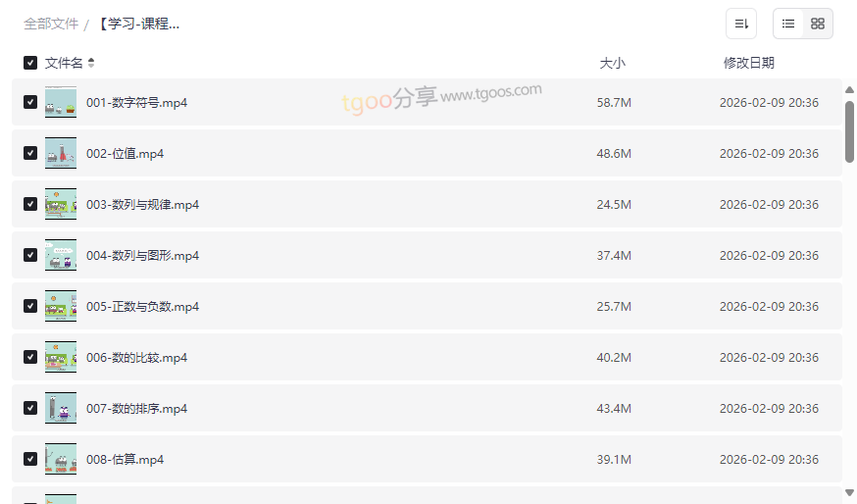The height and width of the screenshot is (504, 857).
Task: Open the 【学习-课程... breadcrumb folder
Action: [138, 24]
